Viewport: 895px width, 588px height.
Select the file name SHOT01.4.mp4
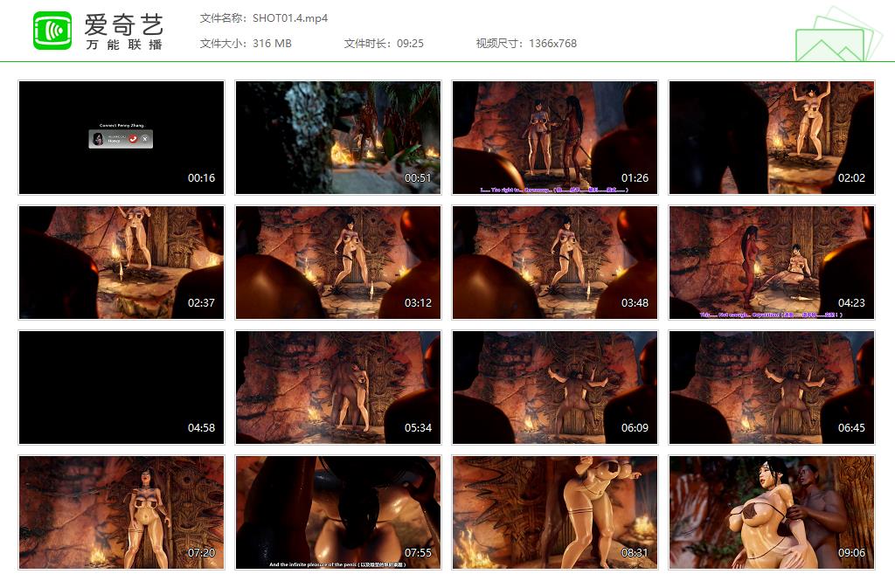coord(290,18)
